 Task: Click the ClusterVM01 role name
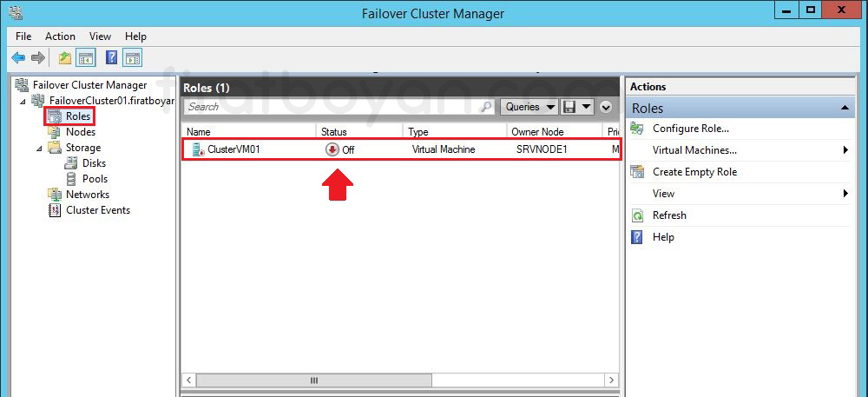click(233, 149)
